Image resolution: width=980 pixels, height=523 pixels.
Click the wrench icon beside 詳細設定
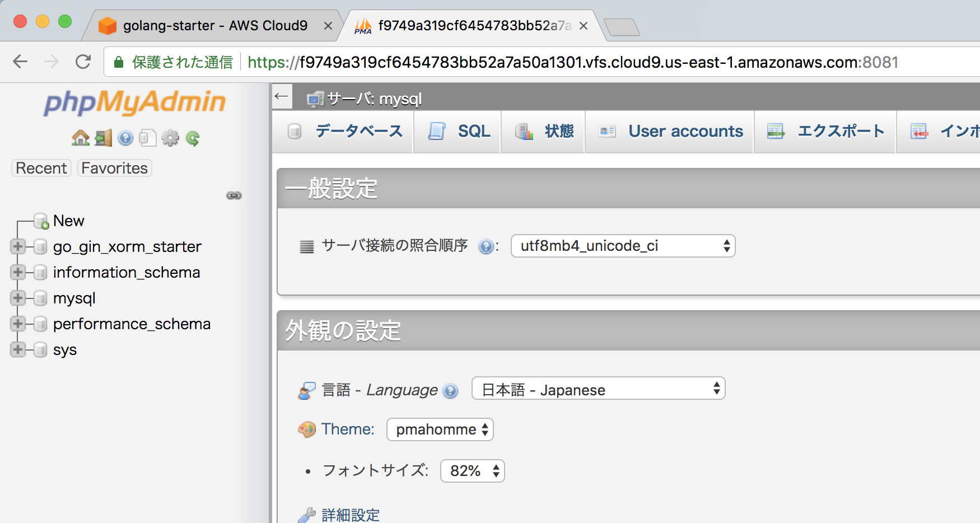(307, 515)
